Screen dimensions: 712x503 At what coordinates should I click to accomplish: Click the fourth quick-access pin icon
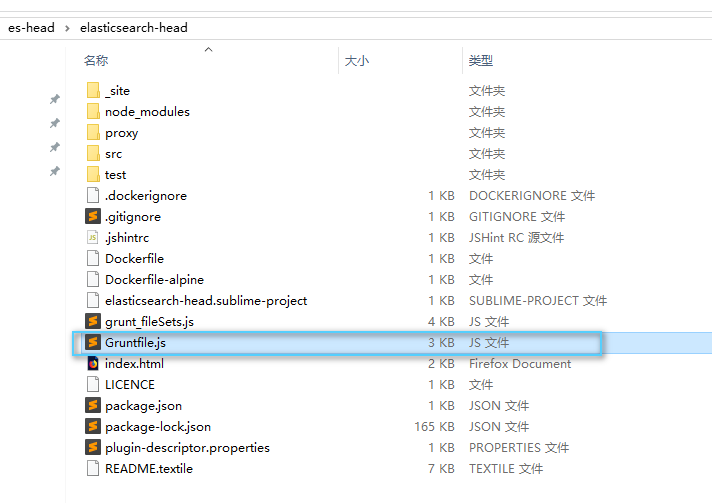pyautogui.click(x=55, y=171)
